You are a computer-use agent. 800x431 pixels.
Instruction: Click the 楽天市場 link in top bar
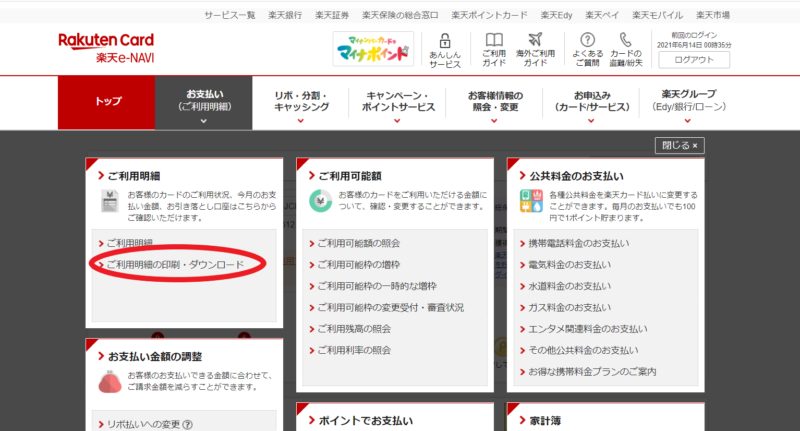pyautogui.click(x=713, y=15)
